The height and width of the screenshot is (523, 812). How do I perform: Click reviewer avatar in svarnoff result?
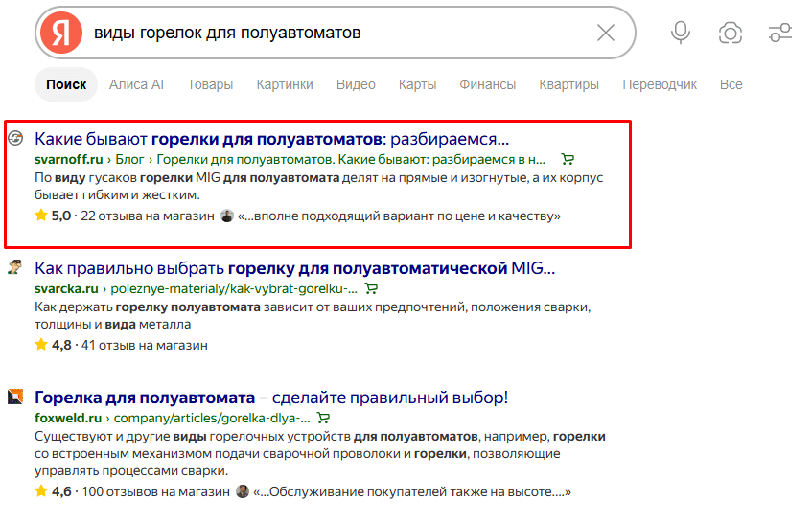point(227,216)
